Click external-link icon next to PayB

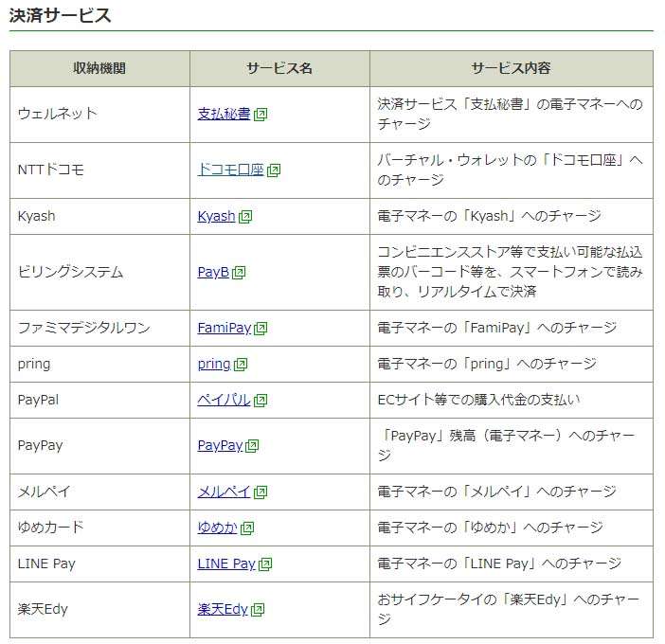[x=239, y=273]
